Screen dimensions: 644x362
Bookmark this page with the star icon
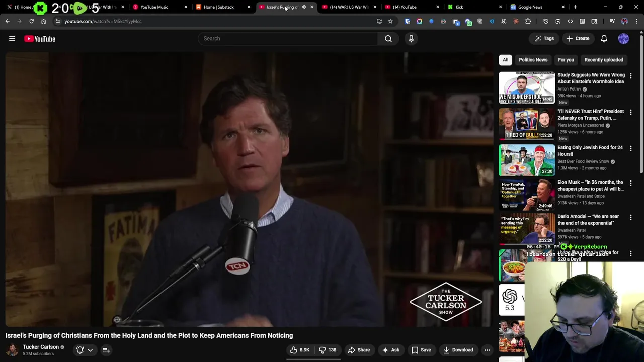[x=390, y=21]
